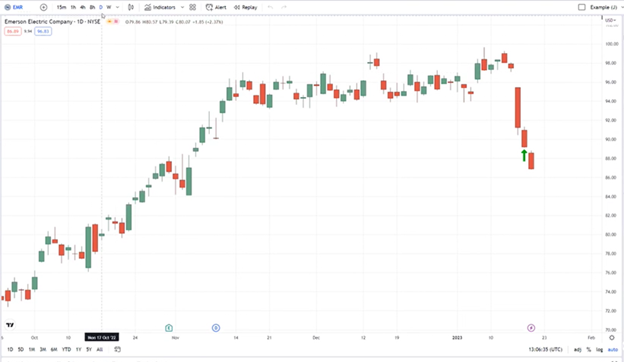Open the indicator templates grid icon
Viewport: 624px width, 362px height.
193,7
